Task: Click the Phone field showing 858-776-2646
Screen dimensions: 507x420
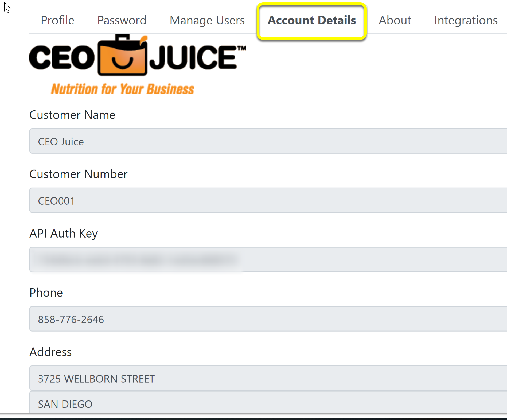Action: pos(268,319)
